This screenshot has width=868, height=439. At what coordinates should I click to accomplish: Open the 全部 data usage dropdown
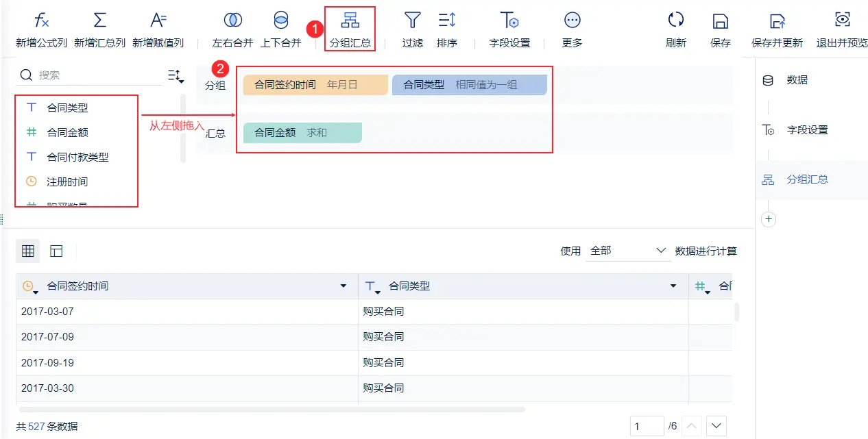628,251
